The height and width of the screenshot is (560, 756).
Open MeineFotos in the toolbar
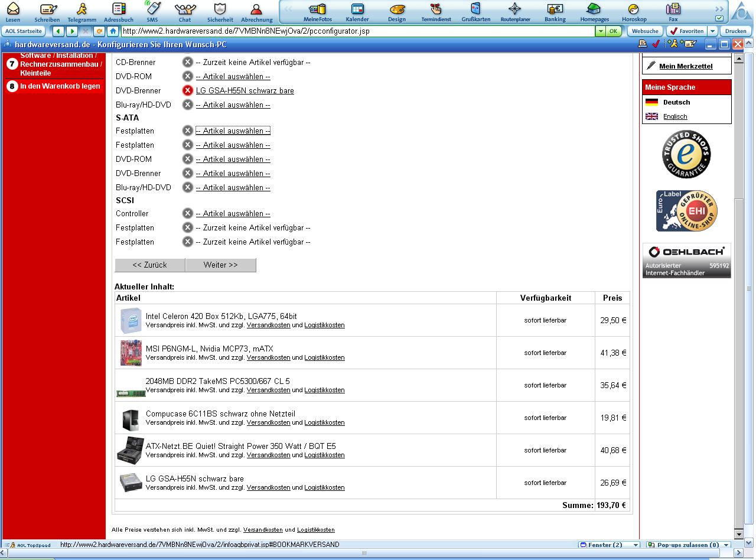point(318,11)
